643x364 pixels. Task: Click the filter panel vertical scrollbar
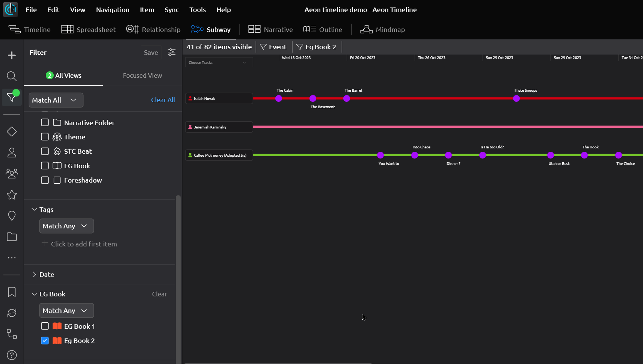(x=178, y=279)
